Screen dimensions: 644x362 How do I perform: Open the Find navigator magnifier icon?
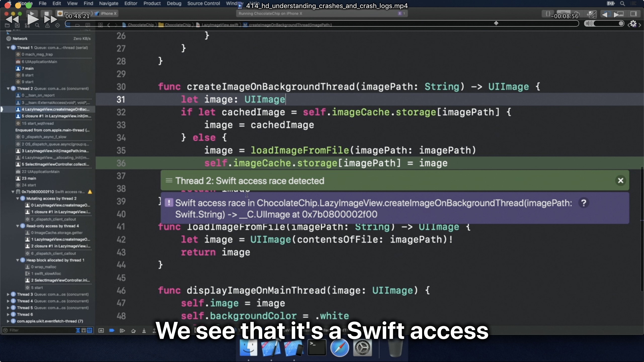(37, 25)
